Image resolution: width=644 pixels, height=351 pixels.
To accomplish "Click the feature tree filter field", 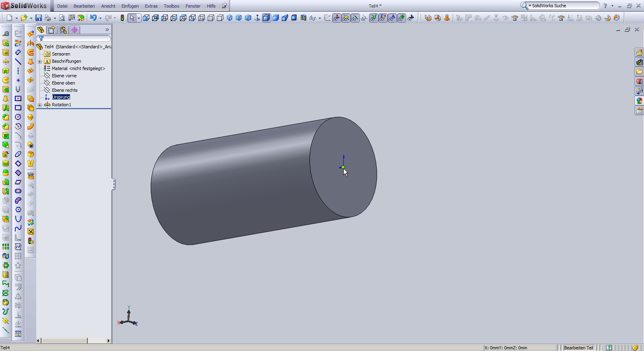I will pos(74,39).
